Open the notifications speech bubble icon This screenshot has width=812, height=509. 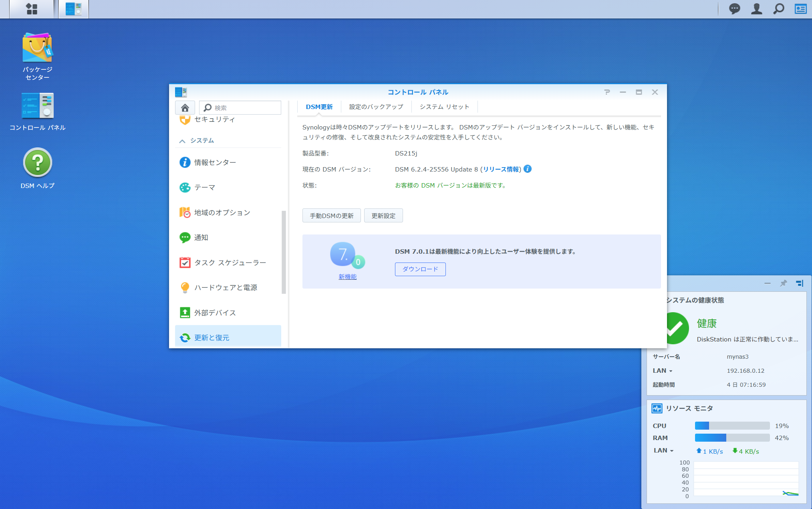click(734, 9)
